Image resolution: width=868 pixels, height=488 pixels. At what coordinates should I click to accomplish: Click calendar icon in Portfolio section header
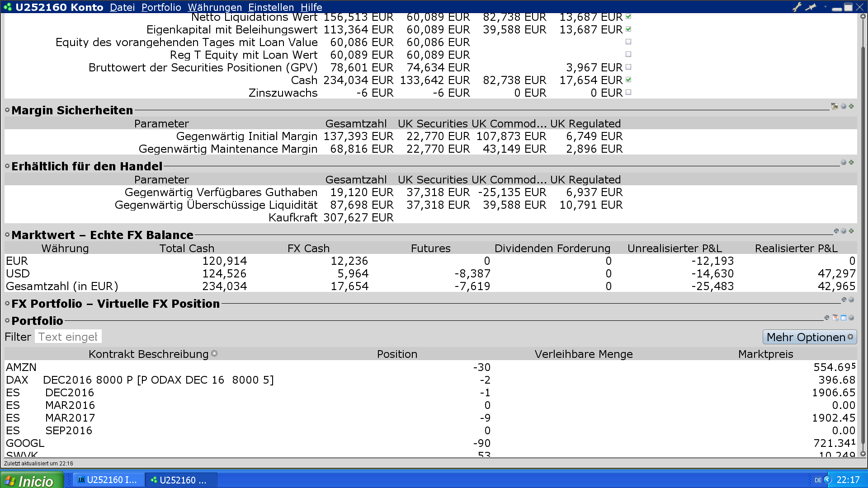point(835,318)
